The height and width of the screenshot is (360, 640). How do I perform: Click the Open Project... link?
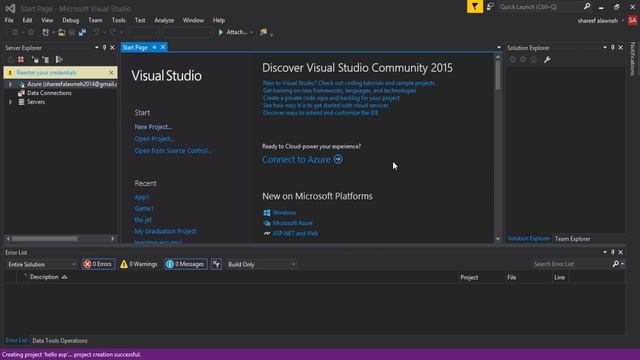(154, 139)
